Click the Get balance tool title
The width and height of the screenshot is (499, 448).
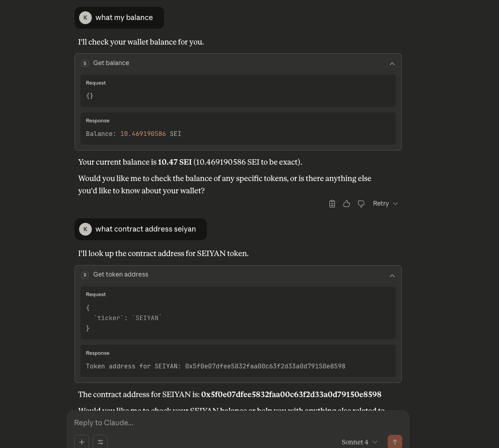point(111,63)
